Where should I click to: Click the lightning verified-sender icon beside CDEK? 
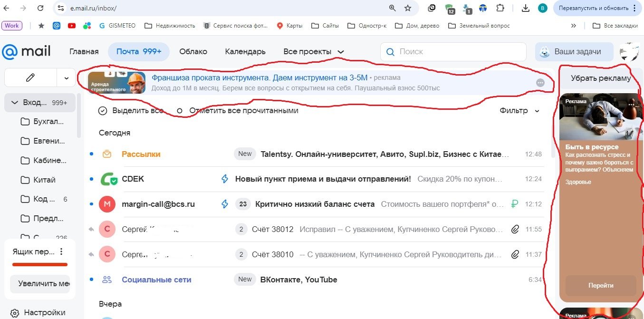click(224, 179)
